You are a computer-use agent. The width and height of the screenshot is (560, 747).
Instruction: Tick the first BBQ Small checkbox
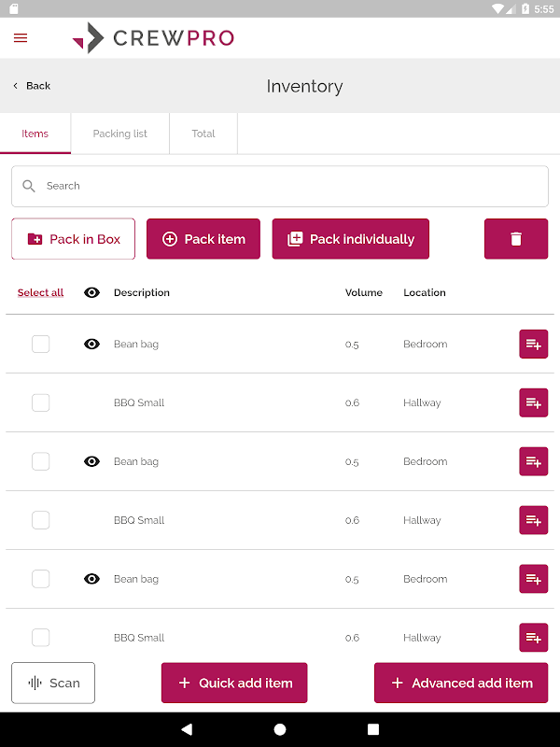41,403
